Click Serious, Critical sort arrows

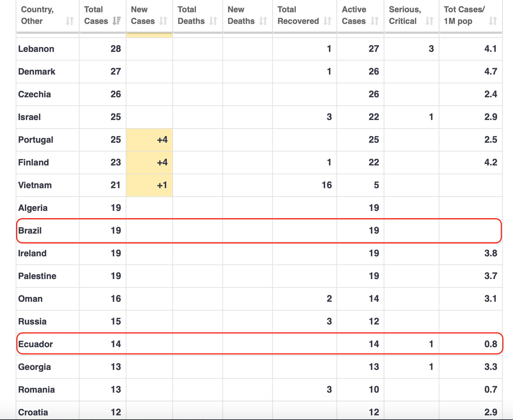coord(429,21)
